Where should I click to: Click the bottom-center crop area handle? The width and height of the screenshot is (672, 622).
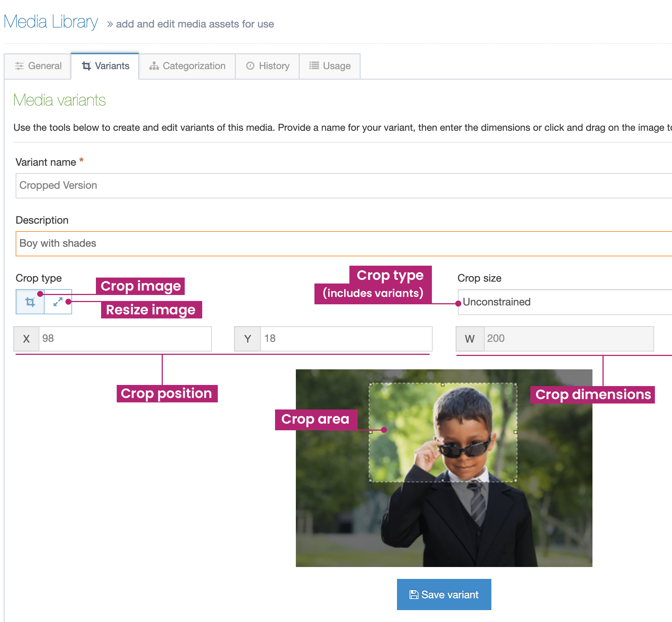tap(442, 480)
